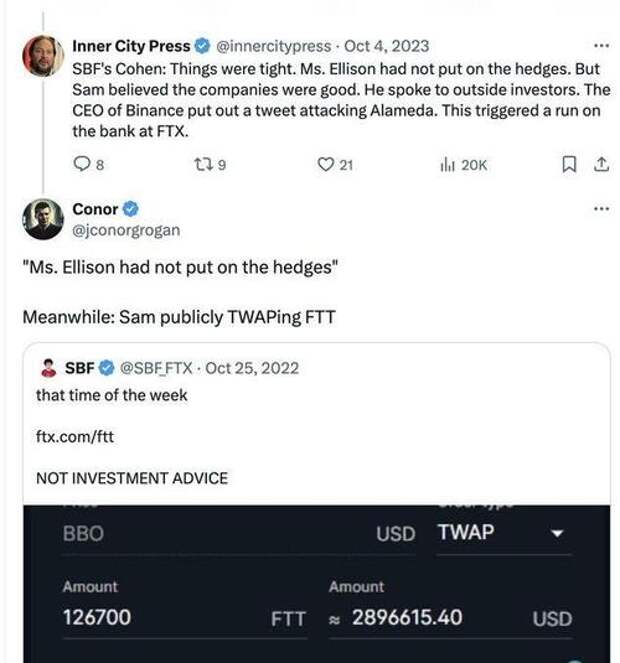
Task: Open more options on Conor's tweet
Action: pyautogui.click(x=601, y=208)
